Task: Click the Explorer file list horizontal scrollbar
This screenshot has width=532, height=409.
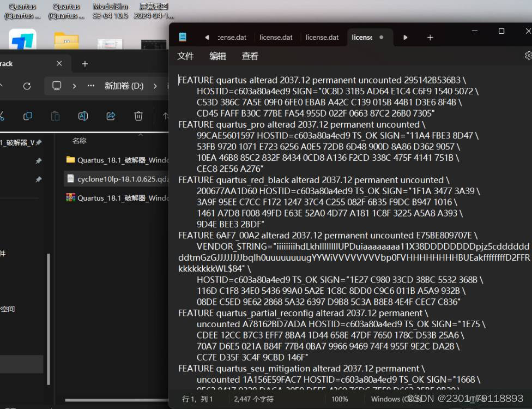Action: click(x=117, y=400)
